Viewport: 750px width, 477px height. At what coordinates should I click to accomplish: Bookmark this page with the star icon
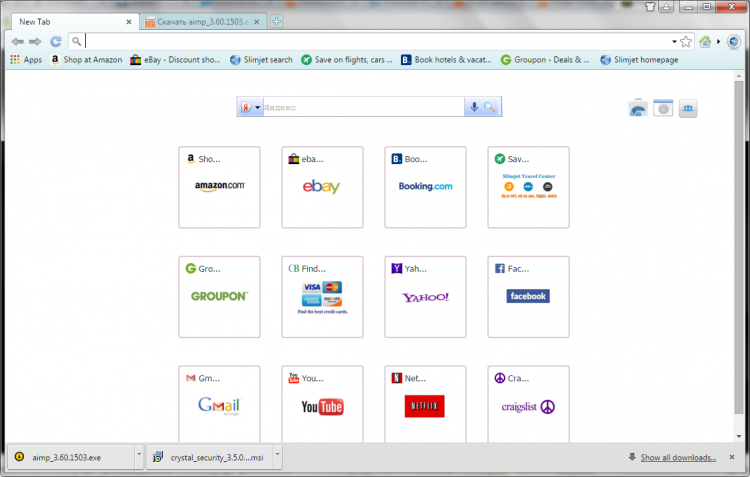pos(686,42)
